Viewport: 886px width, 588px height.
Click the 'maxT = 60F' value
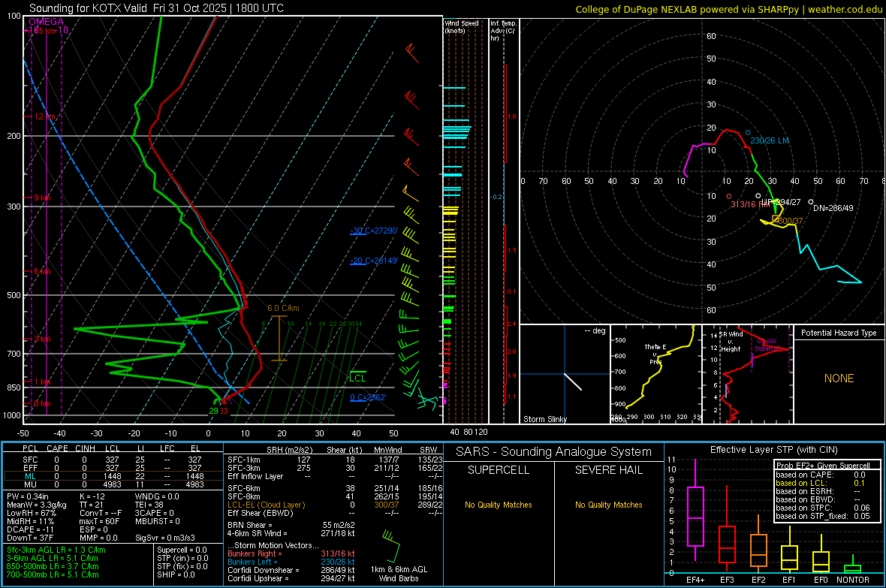click(99, 521)
